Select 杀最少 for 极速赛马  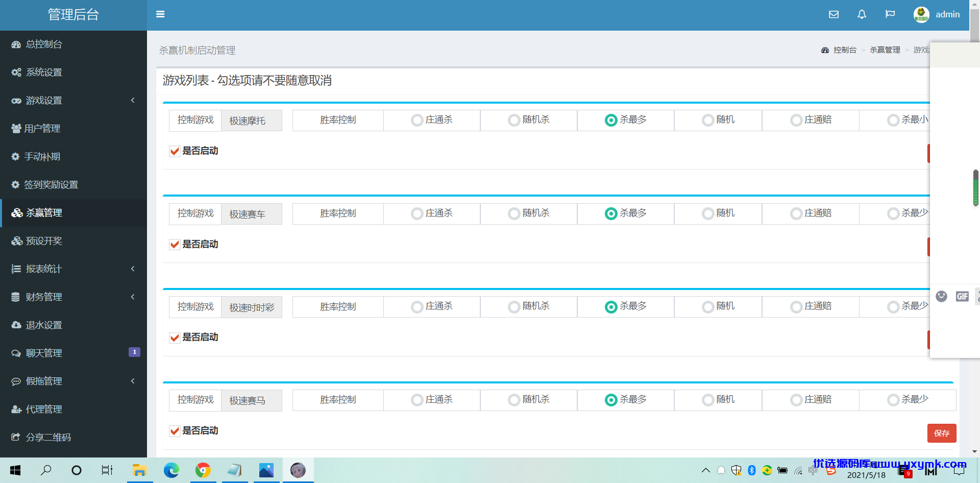click(x=893, y=400)
